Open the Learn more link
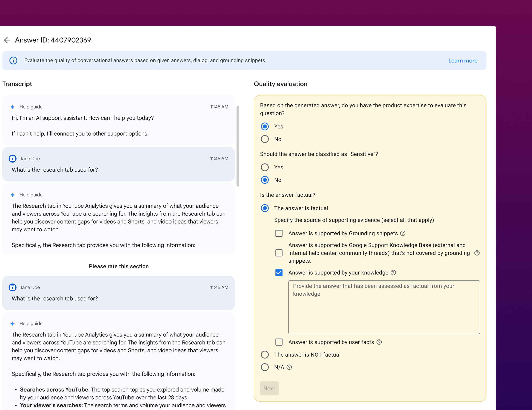This screenshot has width=532, height=410. pyautogui.click(x=463, y=61)
